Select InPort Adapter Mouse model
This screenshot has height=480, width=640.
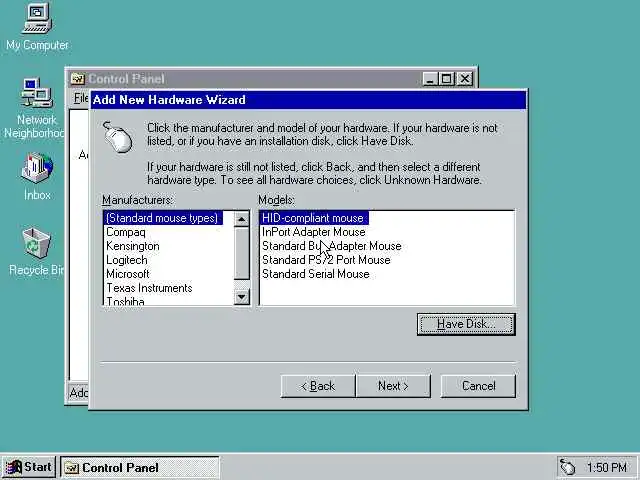click(x=313, y=232)
